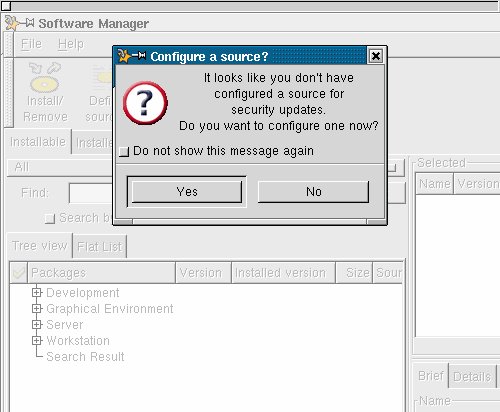Expand the Development package group
500x412 pixels.
[37, 292]
